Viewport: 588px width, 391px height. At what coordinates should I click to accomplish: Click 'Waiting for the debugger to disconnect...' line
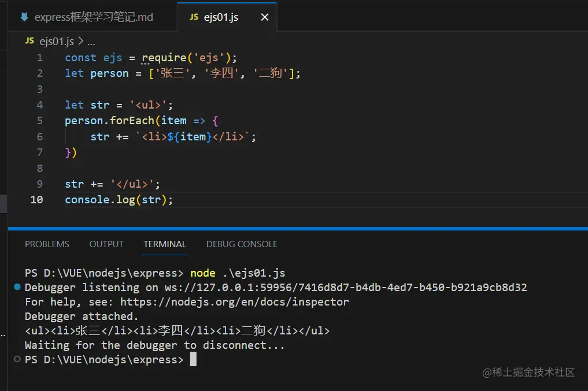point(155,345)
